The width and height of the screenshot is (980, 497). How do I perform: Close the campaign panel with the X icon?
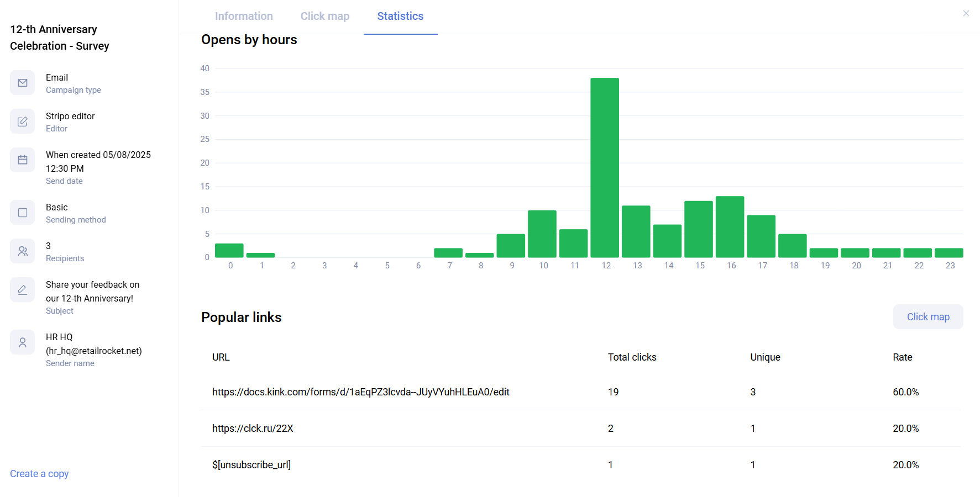coord(966,14)
